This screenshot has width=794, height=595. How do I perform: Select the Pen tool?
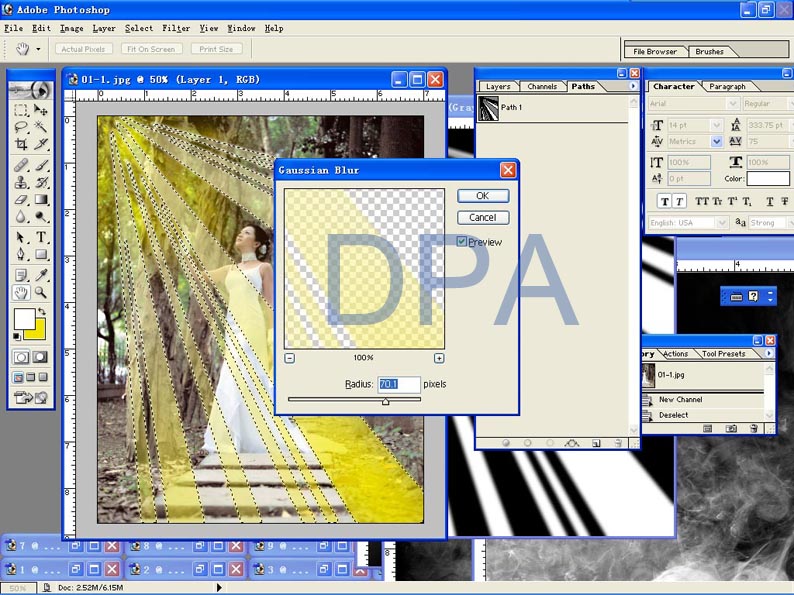(21, 254)
